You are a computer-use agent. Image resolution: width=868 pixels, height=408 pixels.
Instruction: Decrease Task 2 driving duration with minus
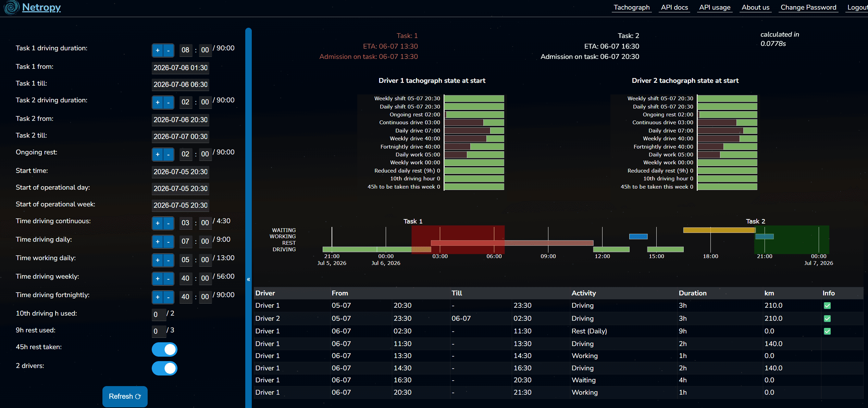[169, 102]
